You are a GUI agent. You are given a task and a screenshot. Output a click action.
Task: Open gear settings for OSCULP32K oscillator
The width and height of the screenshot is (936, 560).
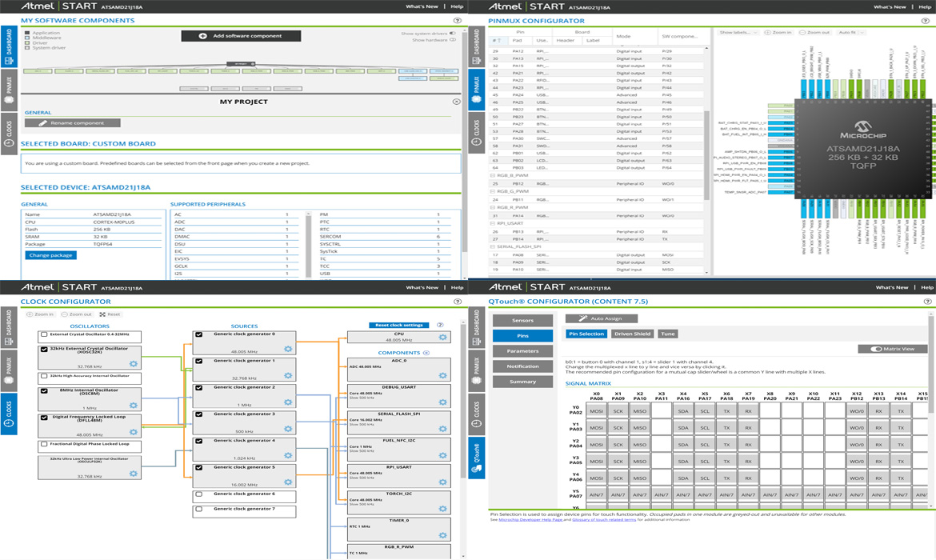coord(133,474)
